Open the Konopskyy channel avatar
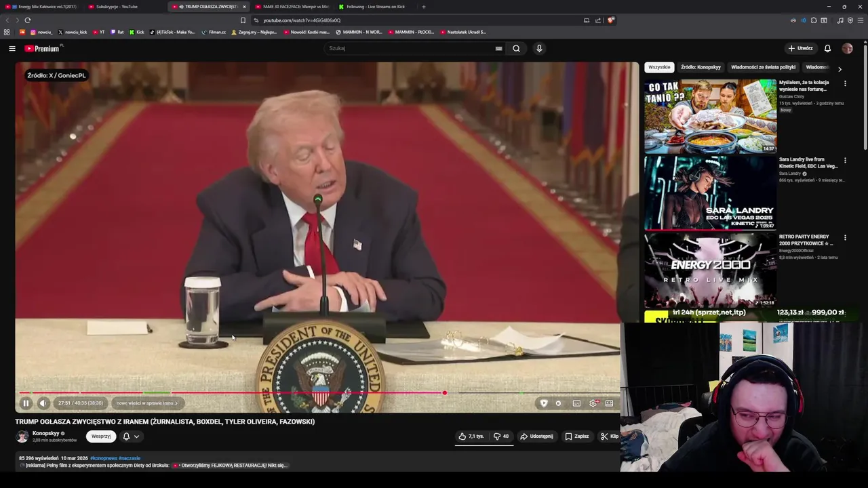Screen dimensions: 868x488 click(x=22, y=436)
